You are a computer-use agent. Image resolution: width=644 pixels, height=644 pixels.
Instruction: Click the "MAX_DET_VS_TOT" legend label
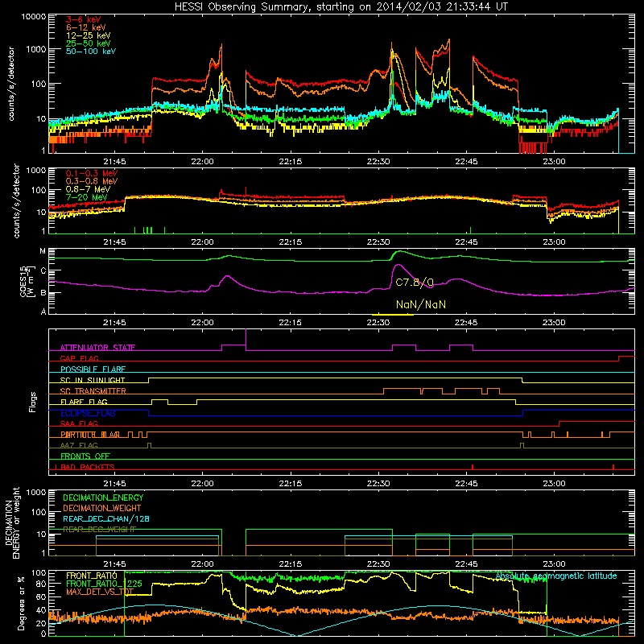point(100,592)
